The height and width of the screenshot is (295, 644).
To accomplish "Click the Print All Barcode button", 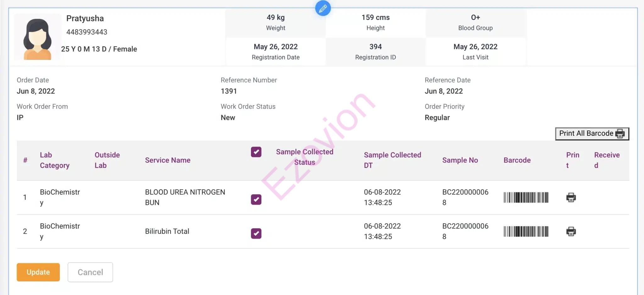I will pyautogui.click(x=592, y=133).
